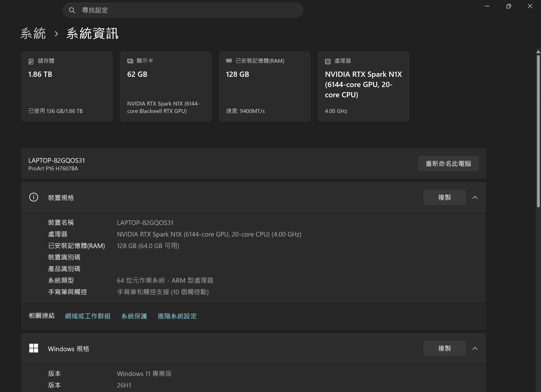The image size is (541, 392).
Task: Click the vertical scrollbar thumb
Action: coord(538,131)
